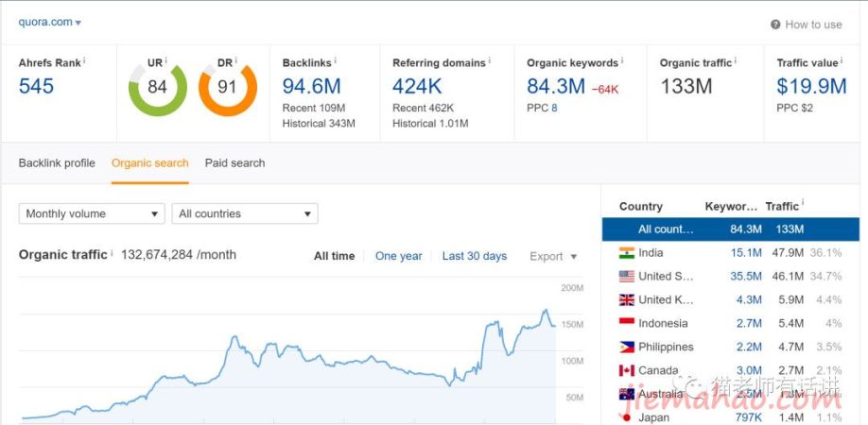Open the Export dropdown
868x425 pixels.
coord(553,257)
